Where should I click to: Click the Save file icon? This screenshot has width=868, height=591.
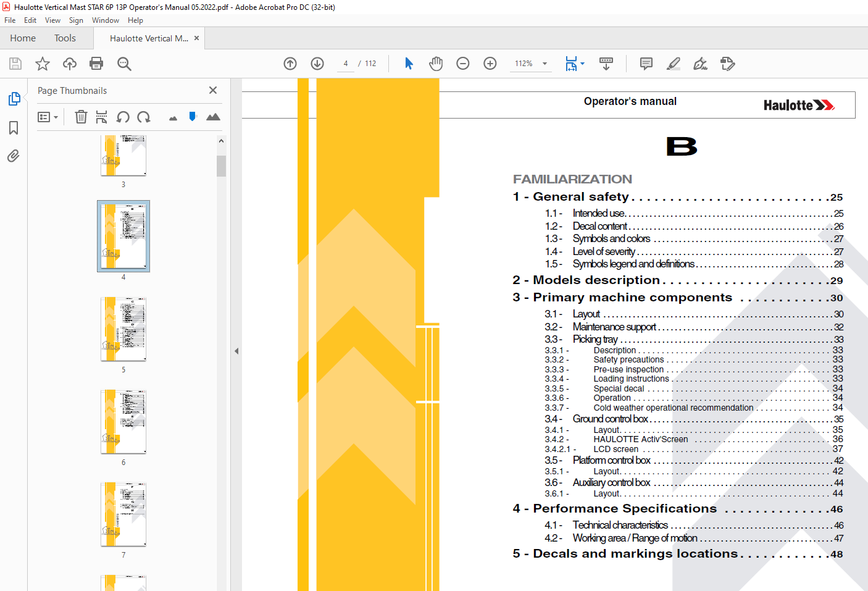coord(15,64)
